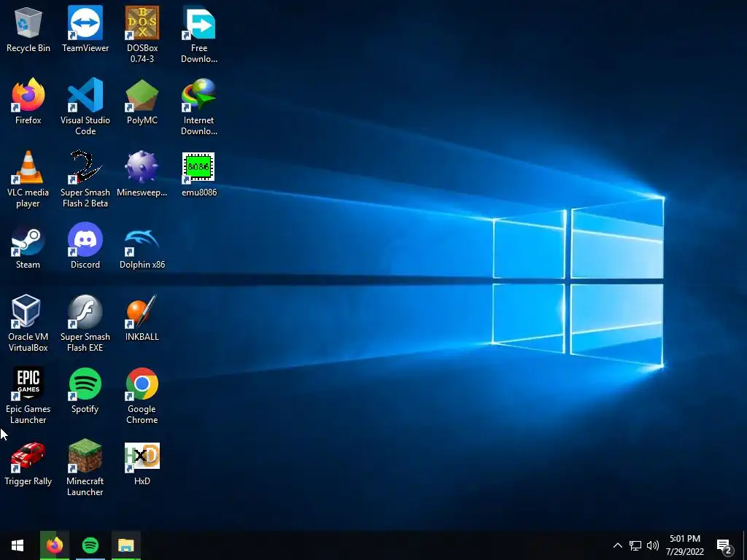Screen dimensions: 747x560
Task: Open the Action Center notifications icon
Action: [x=724, y=545]
